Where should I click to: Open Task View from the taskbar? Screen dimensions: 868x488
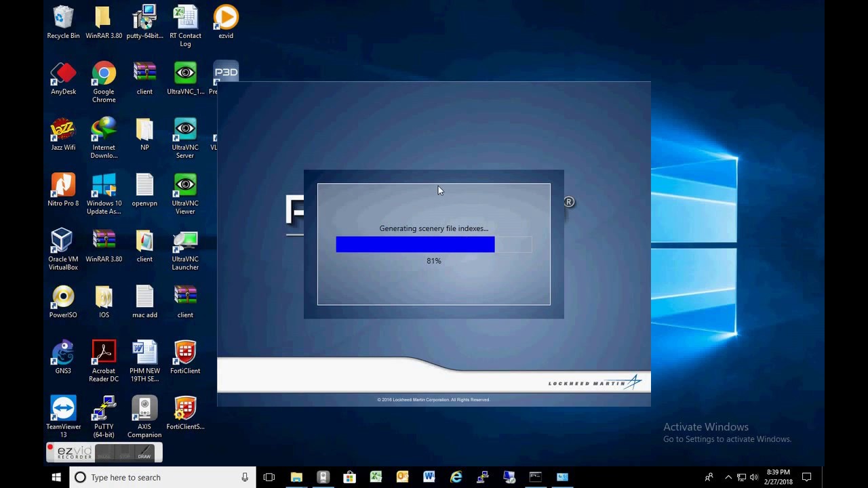269,477
